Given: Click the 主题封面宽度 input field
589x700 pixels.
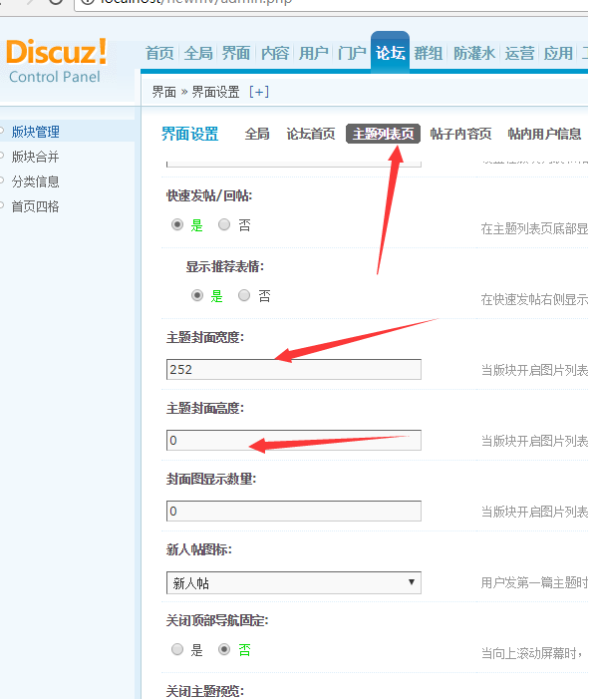Looking at the screenshot, I should pyautogui.click(x=294, y=369).
